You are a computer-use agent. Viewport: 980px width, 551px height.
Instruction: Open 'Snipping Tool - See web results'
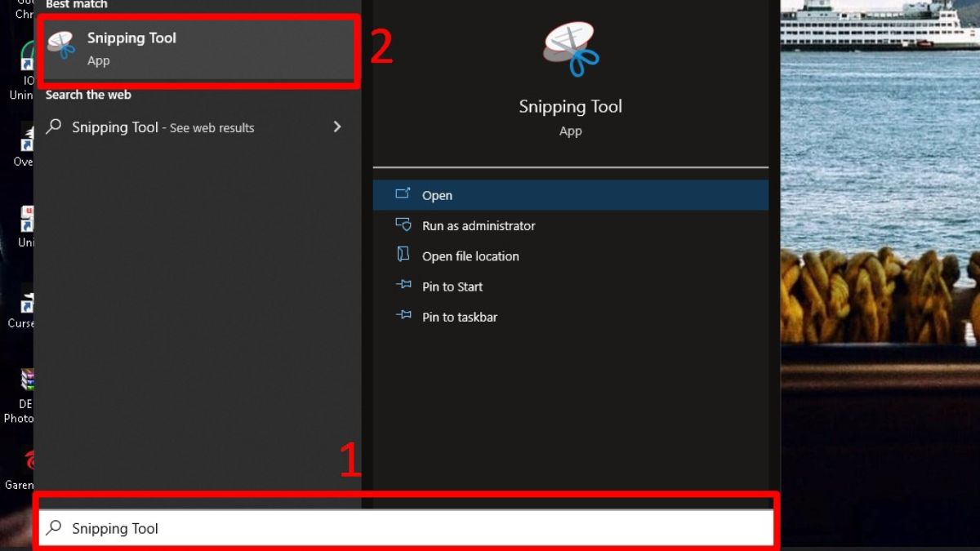[162, 127]
